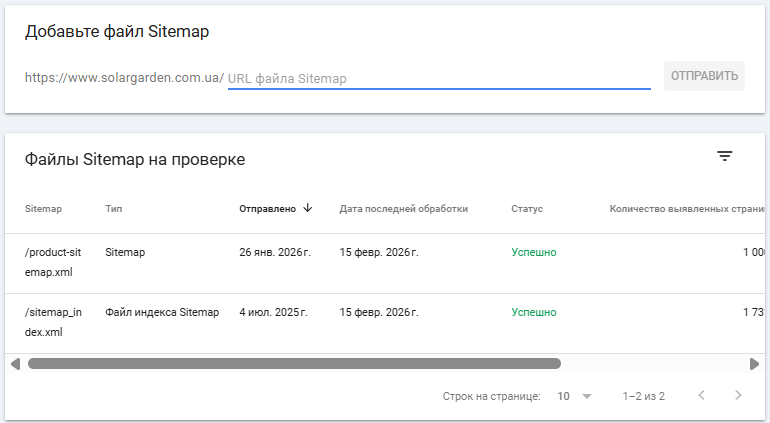The width and height of the screenshot is (770, 423).
Task: Click the Статус column header
Action: point(526,209)
